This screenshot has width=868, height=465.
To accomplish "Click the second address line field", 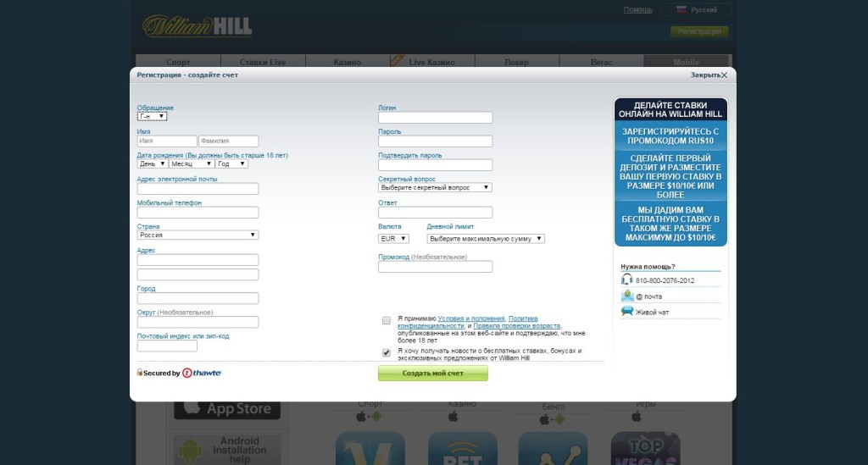I will (198, 274).
